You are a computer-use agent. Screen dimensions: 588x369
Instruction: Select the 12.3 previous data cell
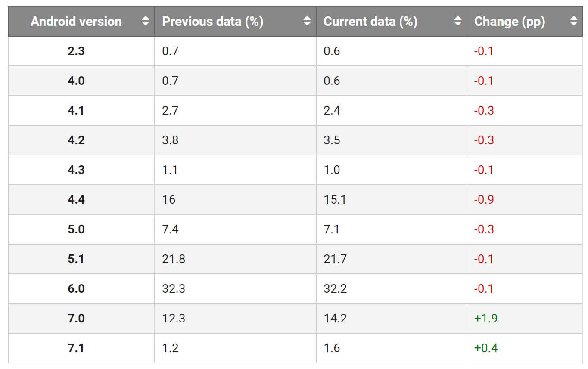point(174,318)
